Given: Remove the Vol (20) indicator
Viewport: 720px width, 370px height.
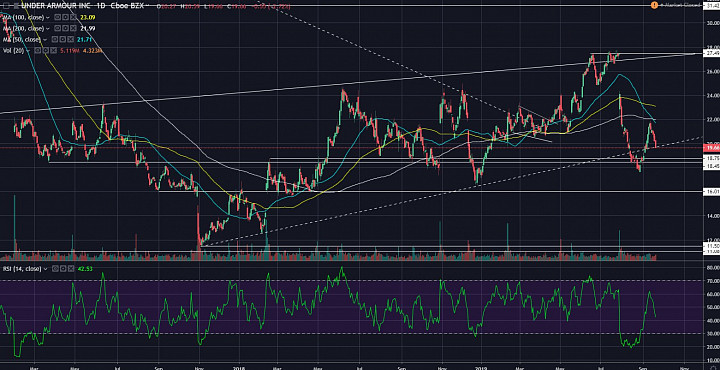Looking at the screenshot, I should tap(54, 50).
